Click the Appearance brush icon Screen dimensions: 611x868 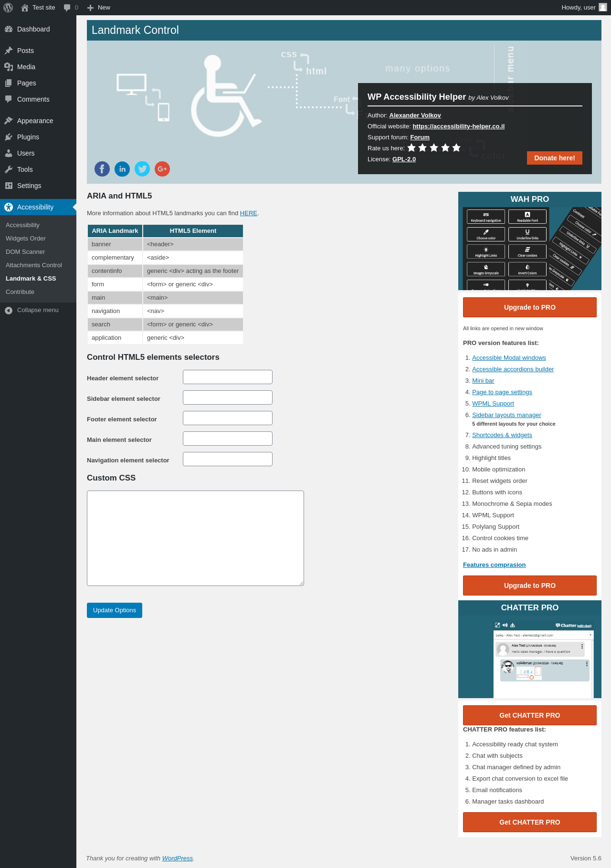[9, 121]
